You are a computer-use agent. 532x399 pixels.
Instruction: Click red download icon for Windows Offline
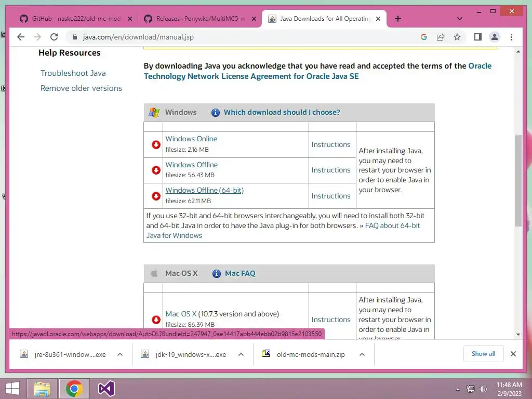(x=156, y=170)
